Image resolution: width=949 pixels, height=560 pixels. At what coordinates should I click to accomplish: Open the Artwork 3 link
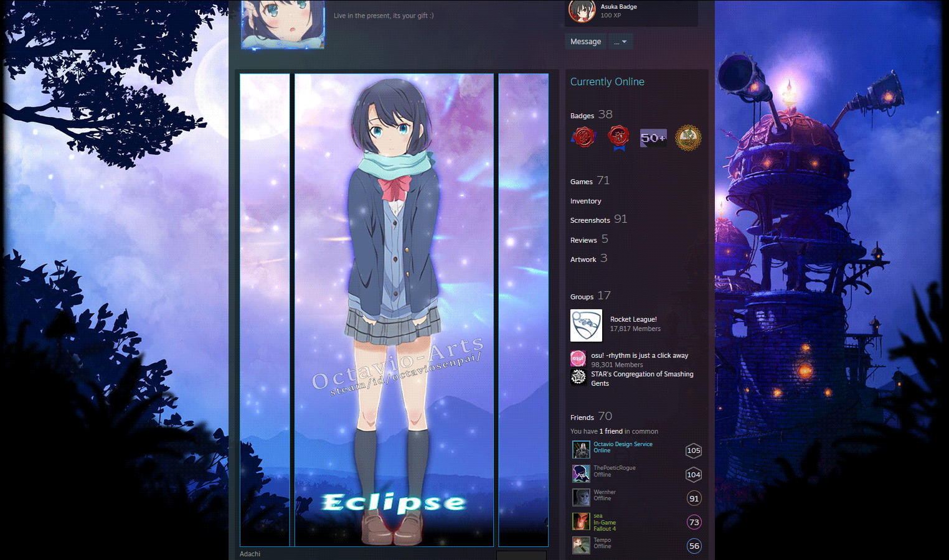click(589, 258)
